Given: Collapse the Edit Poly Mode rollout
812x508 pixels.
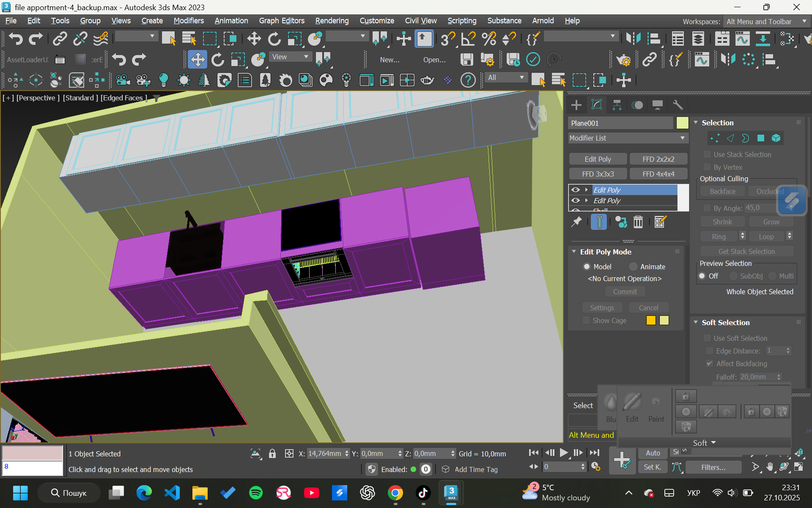Looking at the screenshot, I should [574, 251].
